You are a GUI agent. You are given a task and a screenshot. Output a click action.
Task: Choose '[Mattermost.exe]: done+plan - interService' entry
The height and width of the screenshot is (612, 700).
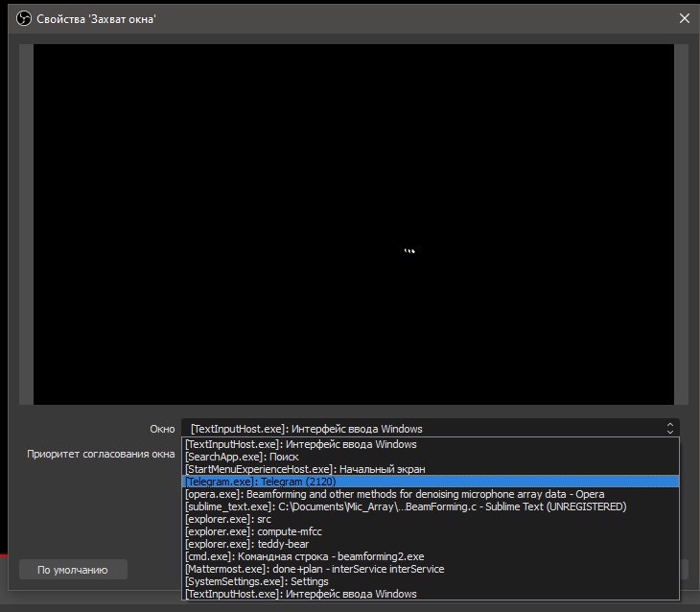431,569
